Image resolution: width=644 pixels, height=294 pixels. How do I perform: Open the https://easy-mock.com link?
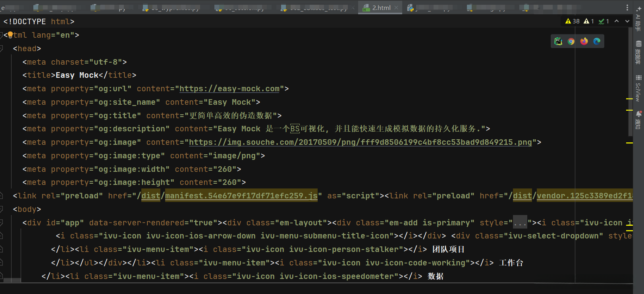[229, 88]
